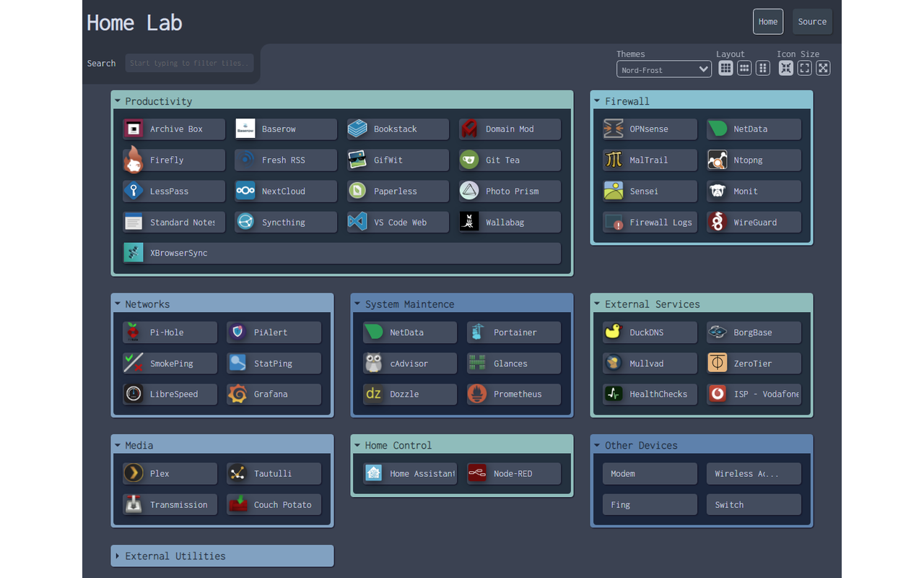The height and width of the screenshot is (578, 924).
Task: Open the Firewall Logs tile
Action: [650, 223]
